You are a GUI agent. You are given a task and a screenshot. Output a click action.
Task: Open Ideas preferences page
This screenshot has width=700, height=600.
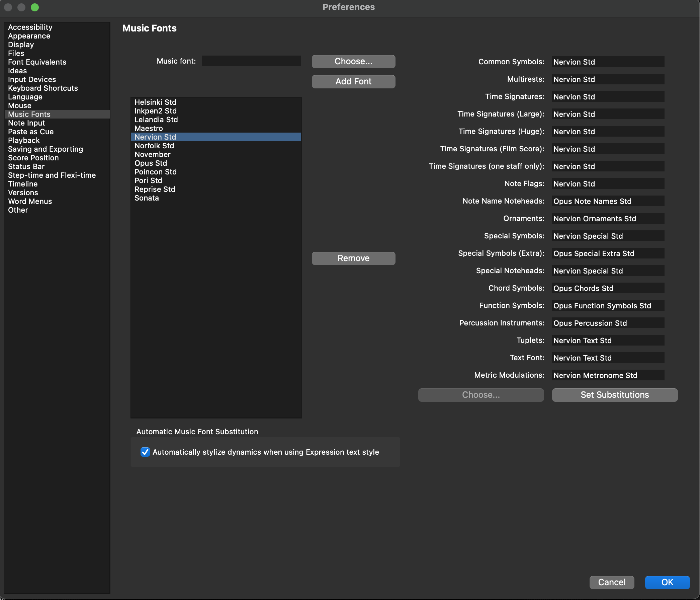point(57,71)
